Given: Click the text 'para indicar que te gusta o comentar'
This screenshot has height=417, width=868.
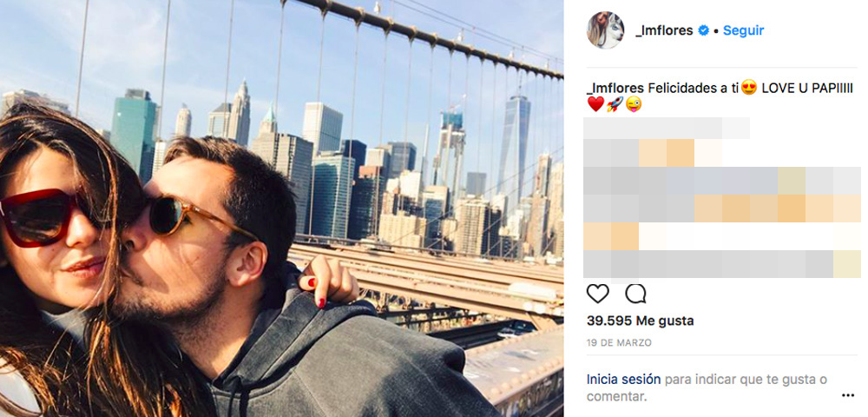Looking at the screenshot, I should click(x=707, y=387).
